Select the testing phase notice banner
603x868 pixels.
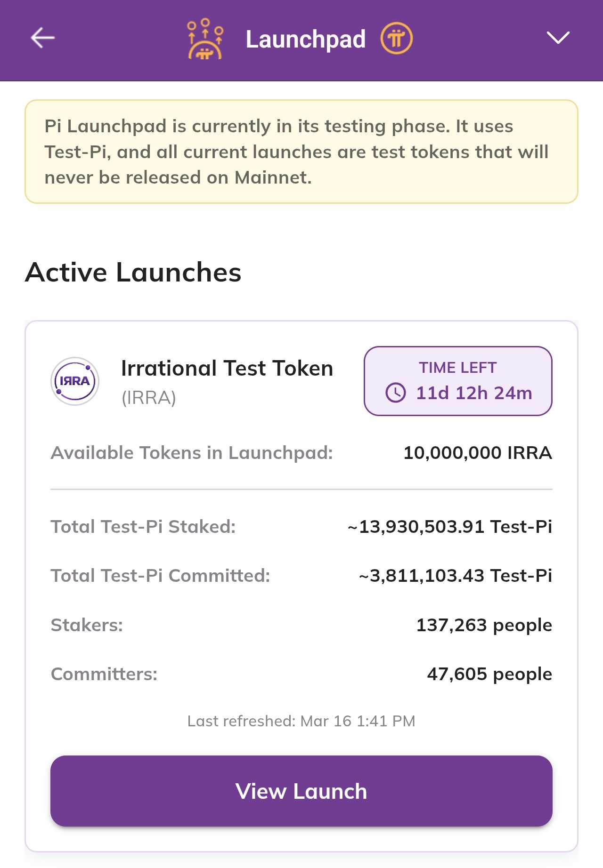click(301, 152)
